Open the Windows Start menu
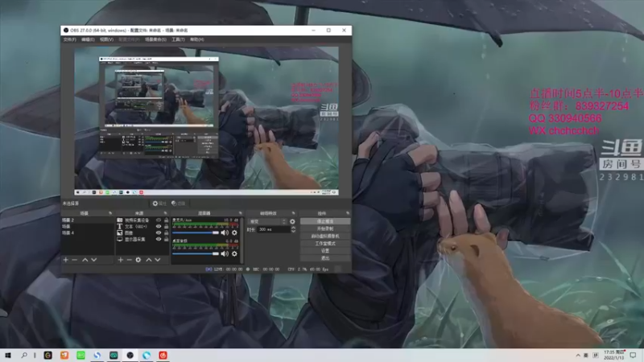This screenshot has height=362, width=644. [8, 355]
